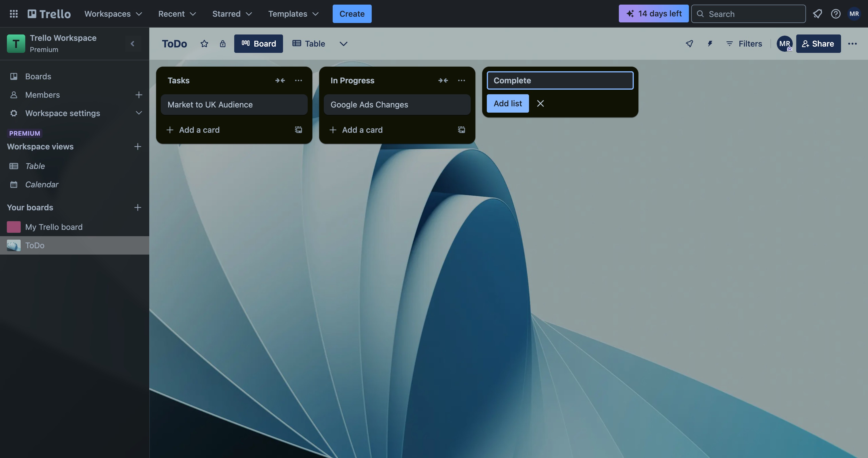
Task: Collapse the sidebar with the chevron
Action: pos(132,43)
